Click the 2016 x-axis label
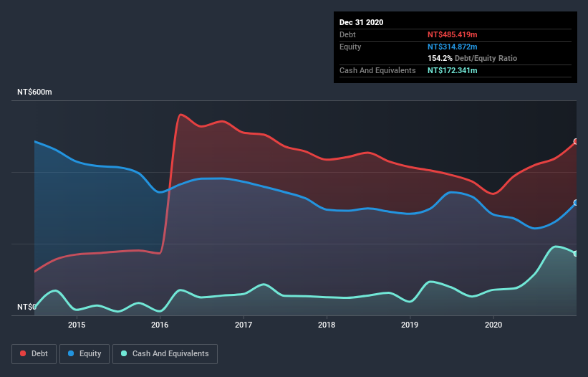Viewport: 588px width, 377px height. (x=160, y=325)
